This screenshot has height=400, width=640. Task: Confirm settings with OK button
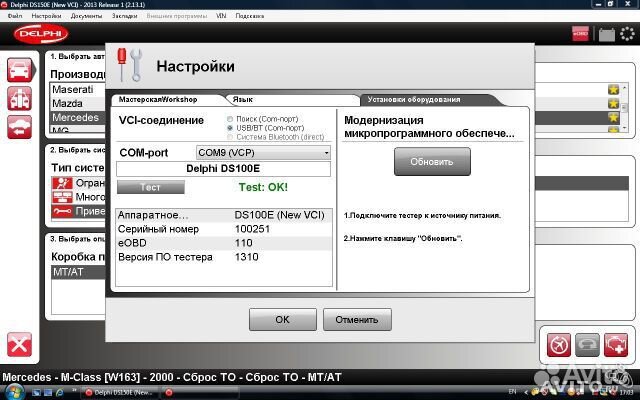[x=282, y=320]
